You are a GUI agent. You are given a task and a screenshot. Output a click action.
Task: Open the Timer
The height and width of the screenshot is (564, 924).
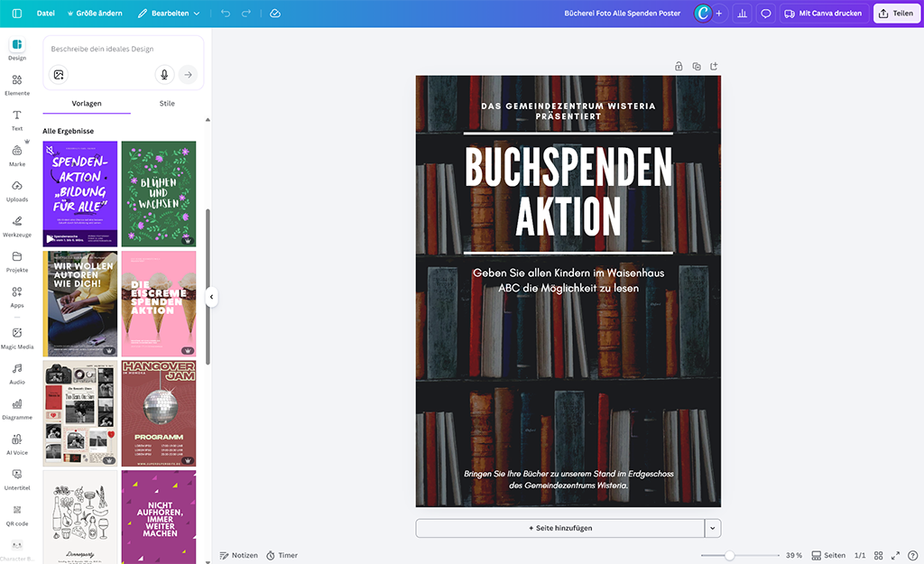pyautogui.click(x=282, y=555)
